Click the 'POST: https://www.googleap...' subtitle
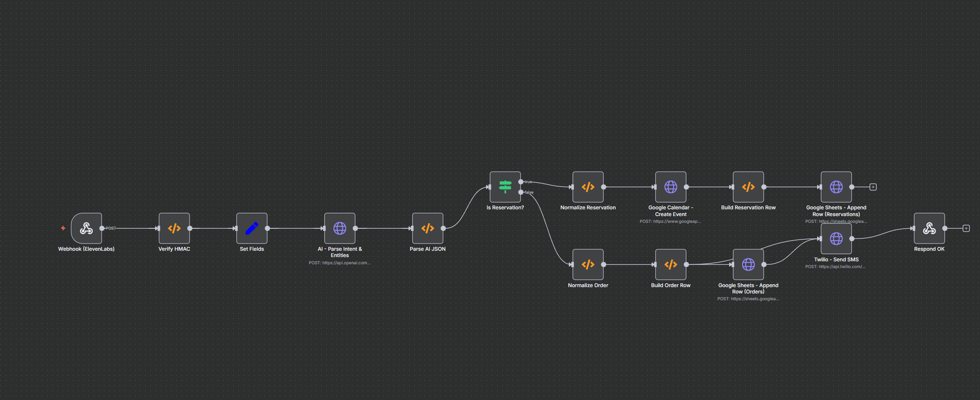 671,222
